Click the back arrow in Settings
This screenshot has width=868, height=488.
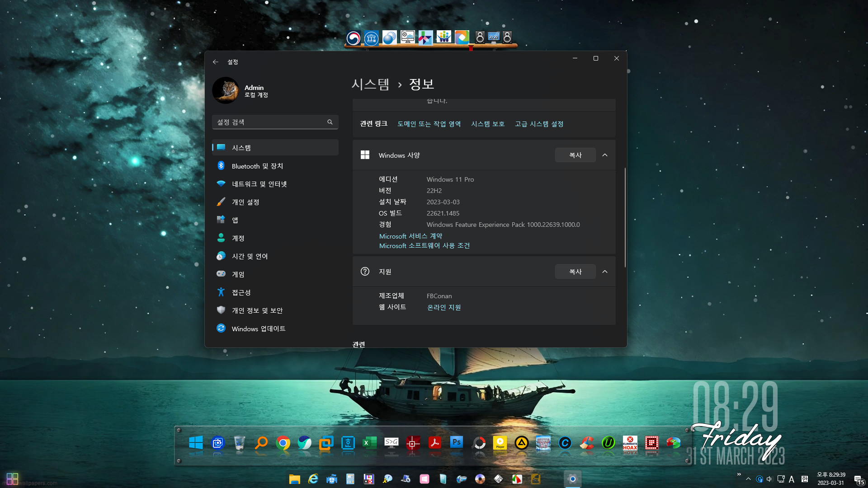coord(216,62)
